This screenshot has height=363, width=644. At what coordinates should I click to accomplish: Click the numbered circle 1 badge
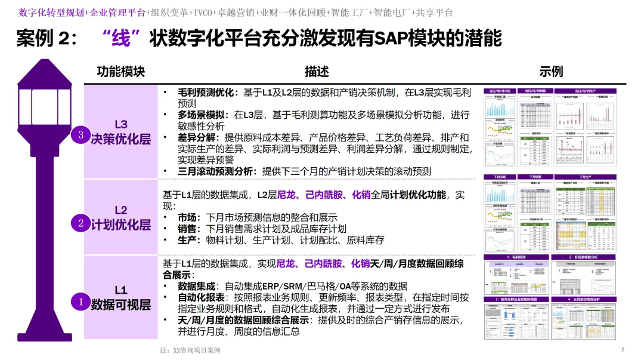[80, 302]
